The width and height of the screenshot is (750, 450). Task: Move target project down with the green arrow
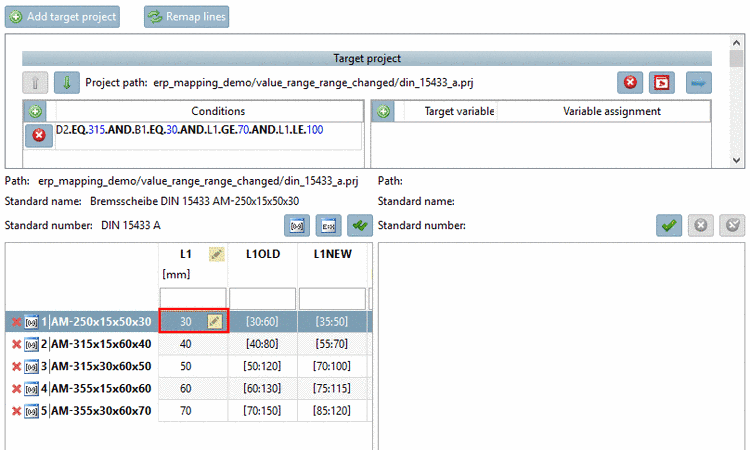tap(66, 83)
